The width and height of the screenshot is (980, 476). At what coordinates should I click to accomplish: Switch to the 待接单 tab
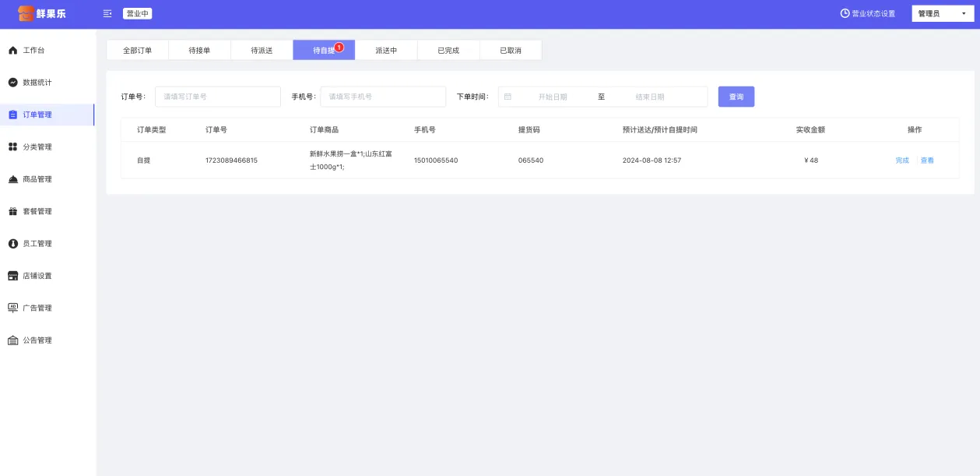[199, 51]
